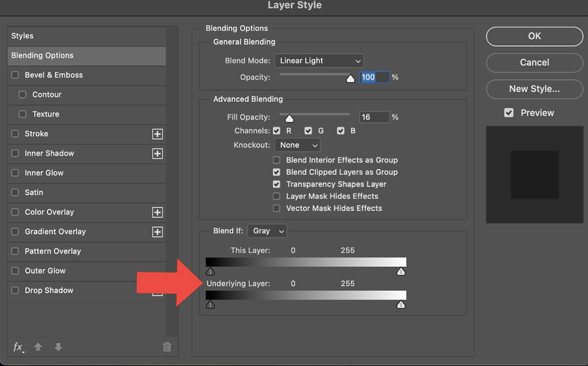Add another Color Overlay with plus icon
The image size is (588, 366).
pyautogui.click(x=158, y=213)
